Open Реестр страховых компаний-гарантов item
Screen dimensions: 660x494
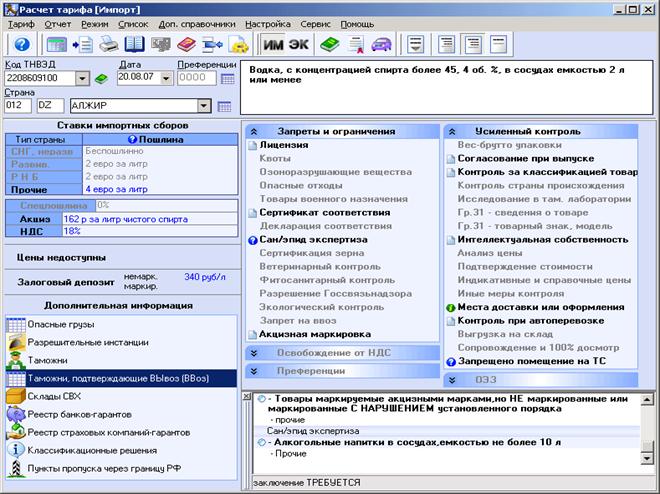[x=121, y=433]
